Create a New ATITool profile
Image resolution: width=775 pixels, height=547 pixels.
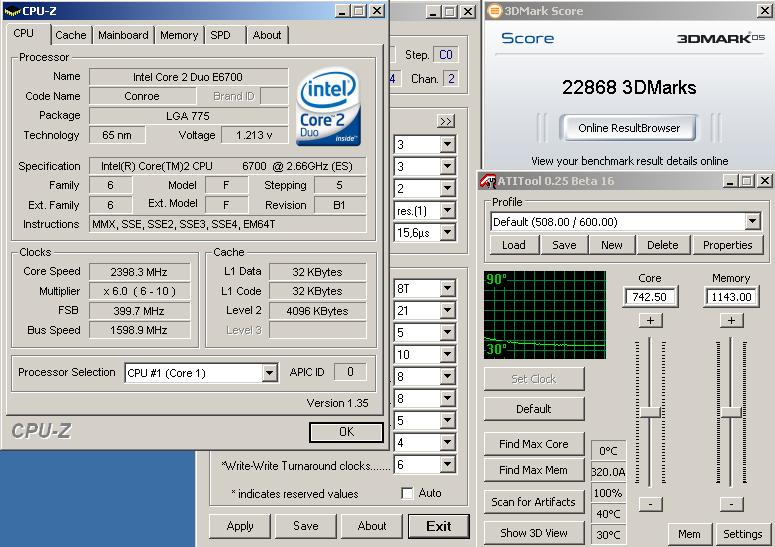pyautogui.click(x=611, y=245)
